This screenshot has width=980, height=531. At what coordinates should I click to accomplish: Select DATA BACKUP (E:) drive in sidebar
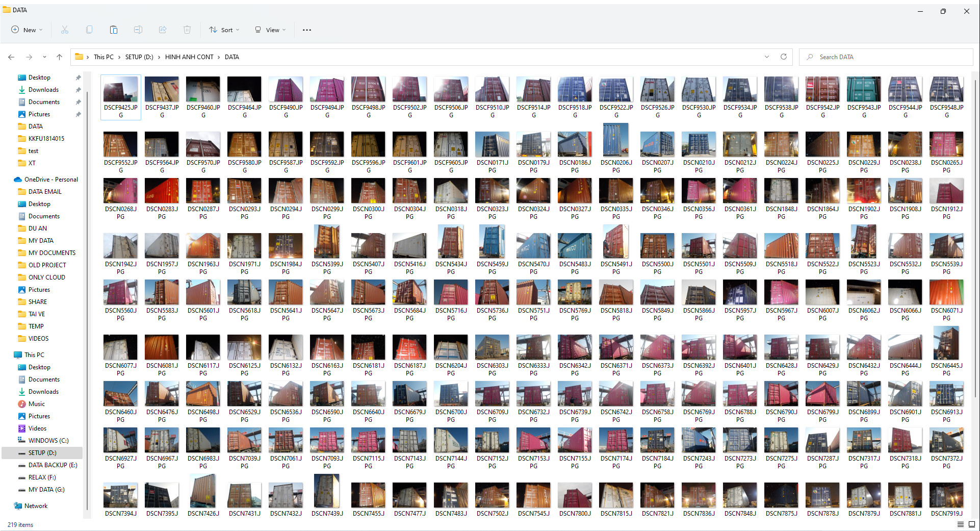(x=53, y=465)
